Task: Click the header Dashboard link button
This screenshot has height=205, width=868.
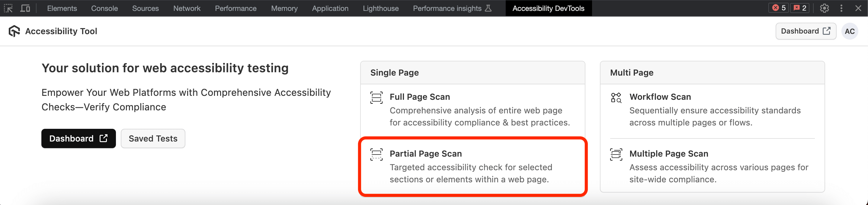Action: tap(806, 31)
